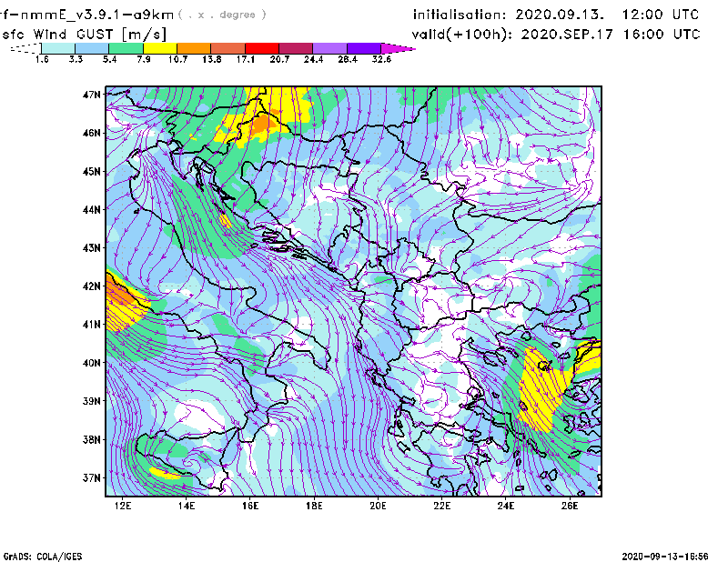This screenshot has height=562, width=728.
Task: Click the salmon 13.8–17.1 legend swatch
Action: click(x=228, y=48)
